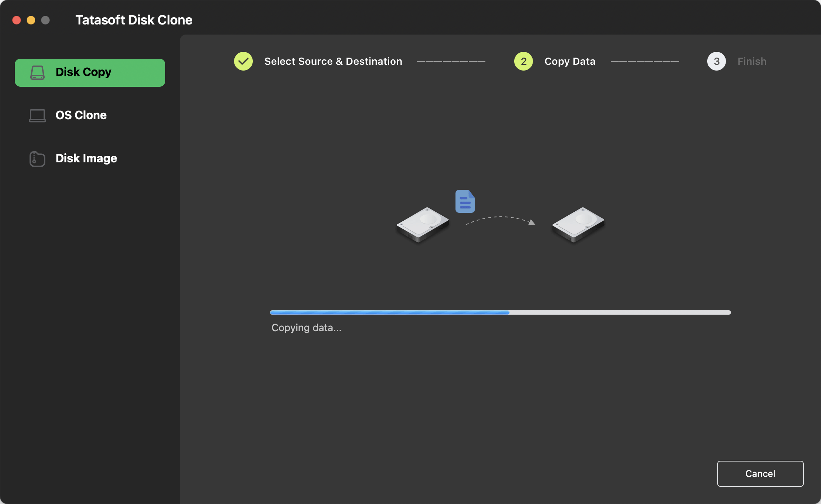821x504 pixels.
Task: Click the yellow minimize window button
Action: 31,20
